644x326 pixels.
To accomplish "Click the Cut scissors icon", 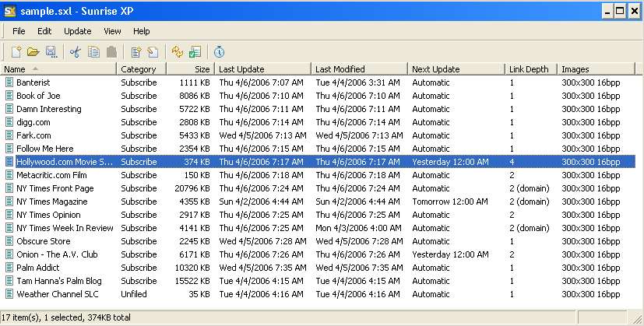I will (76, 51).
